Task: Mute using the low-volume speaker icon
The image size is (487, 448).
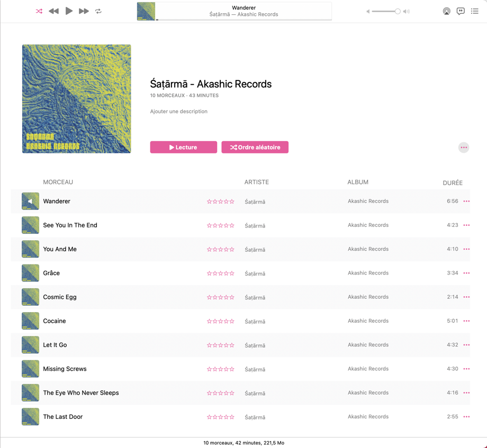Action: coord(368,11)
